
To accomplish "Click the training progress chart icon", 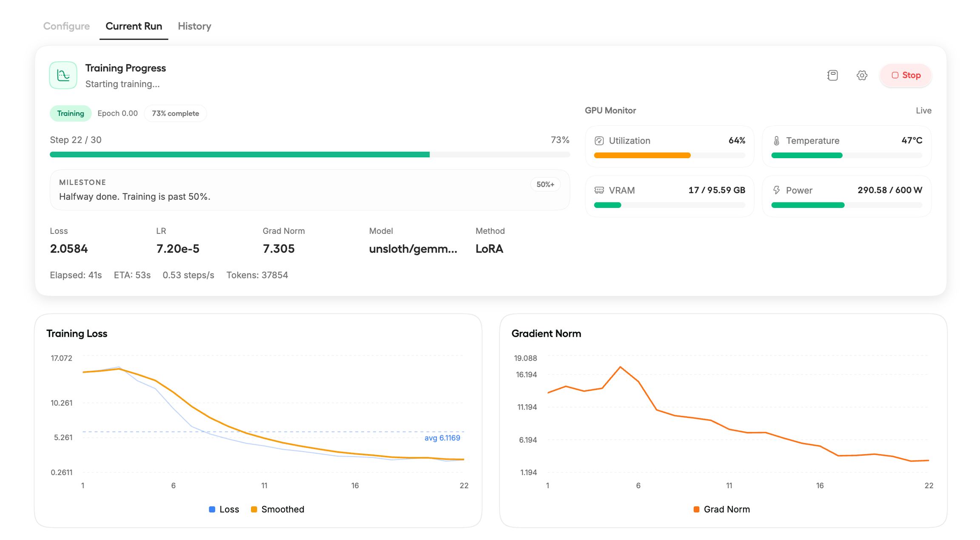I will click(x=63, y=75).
